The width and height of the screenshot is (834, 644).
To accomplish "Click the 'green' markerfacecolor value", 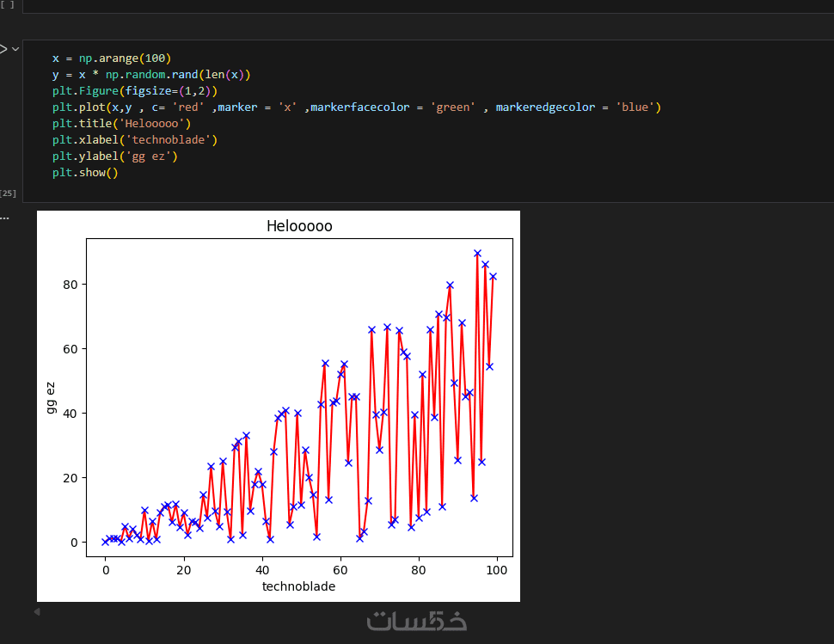I will click(x=453, y=107).
